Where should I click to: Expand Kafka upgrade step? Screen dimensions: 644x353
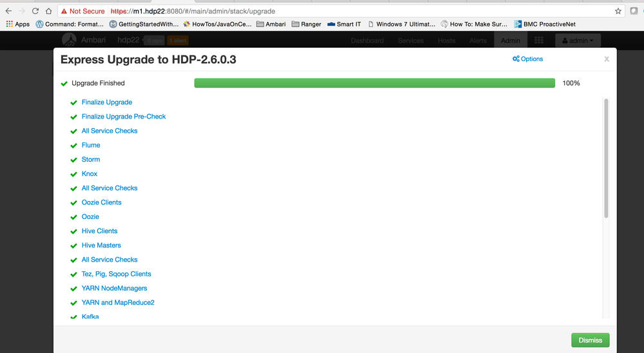[x=90, y=316]
